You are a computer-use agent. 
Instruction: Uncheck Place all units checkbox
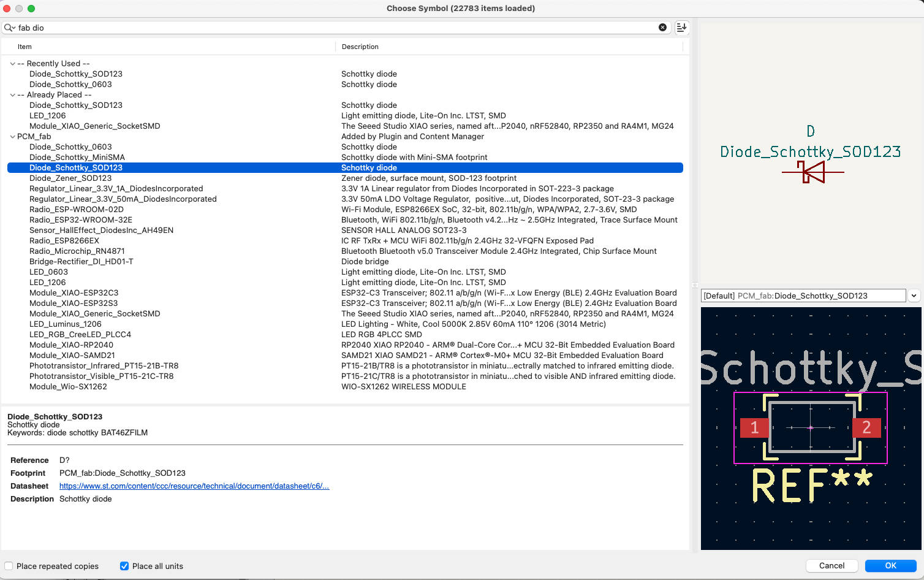124,566
